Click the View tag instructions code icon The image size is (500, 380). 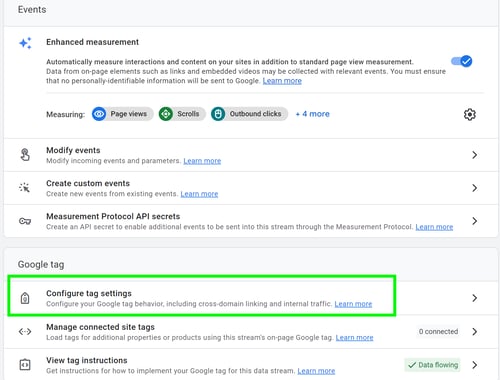pos(25,365)
